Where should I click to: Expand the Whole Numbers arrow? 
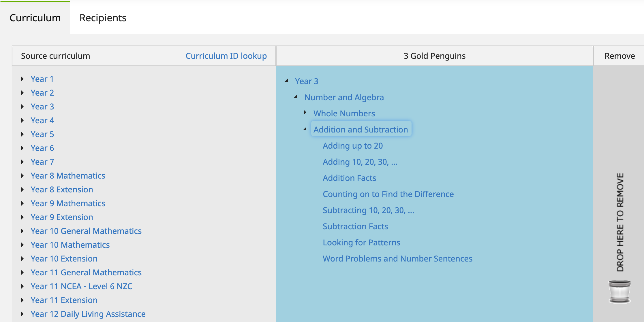305,113
